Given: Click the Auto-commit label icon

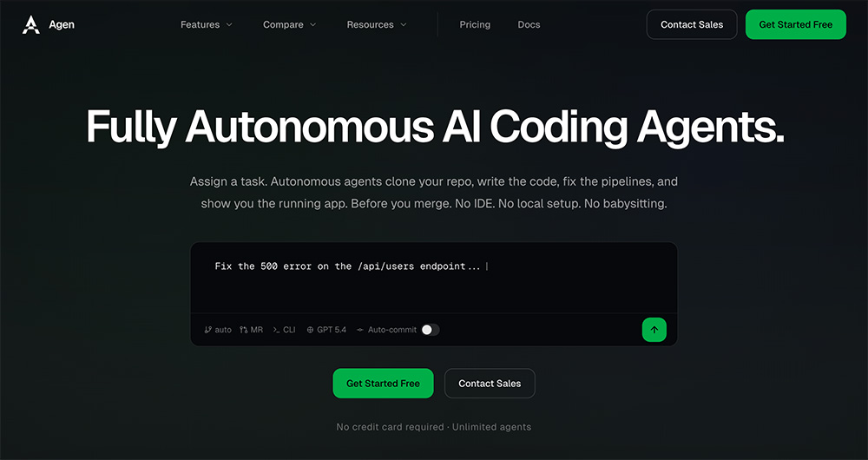Looking at the screenshot, I should 360,330.
